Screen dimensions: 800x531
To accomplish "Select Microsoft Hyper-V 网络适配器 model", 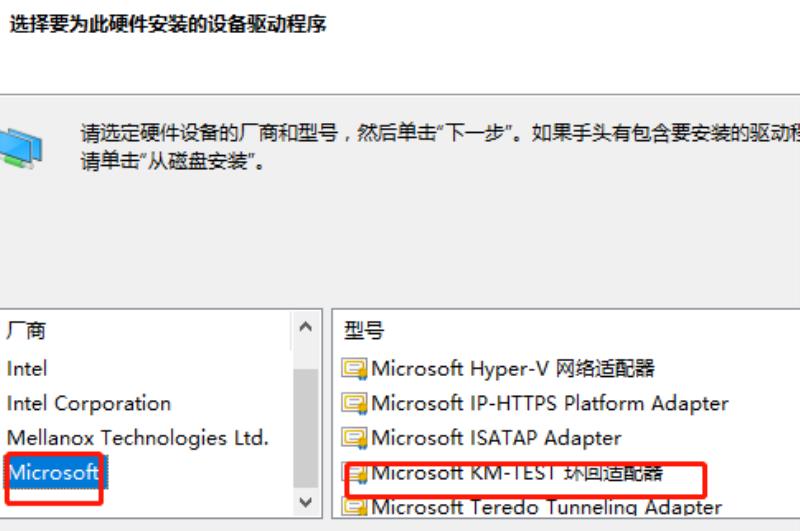I will pyautogui.click(x=513, y=368).
